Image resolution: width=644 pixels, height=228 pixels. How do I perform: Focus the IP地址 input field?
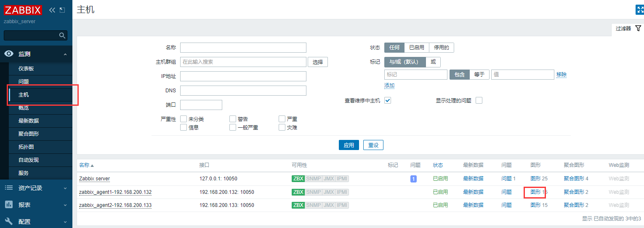click(243, 76)
